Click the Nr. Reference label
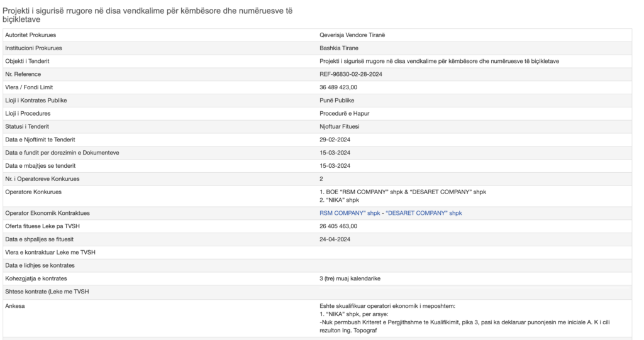Screen dimensions: 644x340 pos(23,74)
